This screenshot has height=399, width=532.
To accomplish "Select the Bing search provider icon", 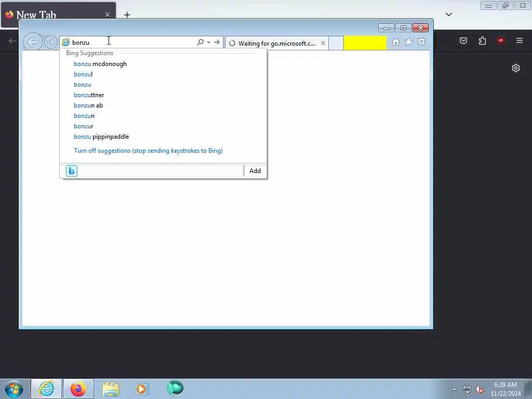I will [72, 170].
